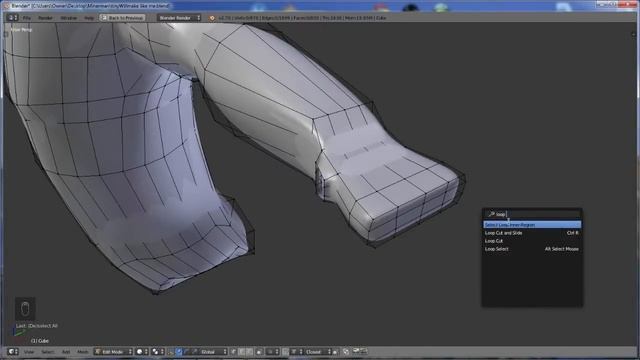Open the Info editor type selector
The image size is (640, 360).
13,18
